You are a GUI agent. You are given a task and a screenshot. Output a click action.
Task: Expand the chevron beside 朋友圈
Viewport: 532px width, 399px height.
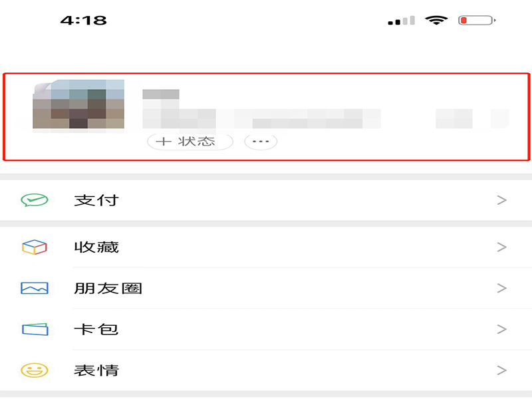[502, 288]
